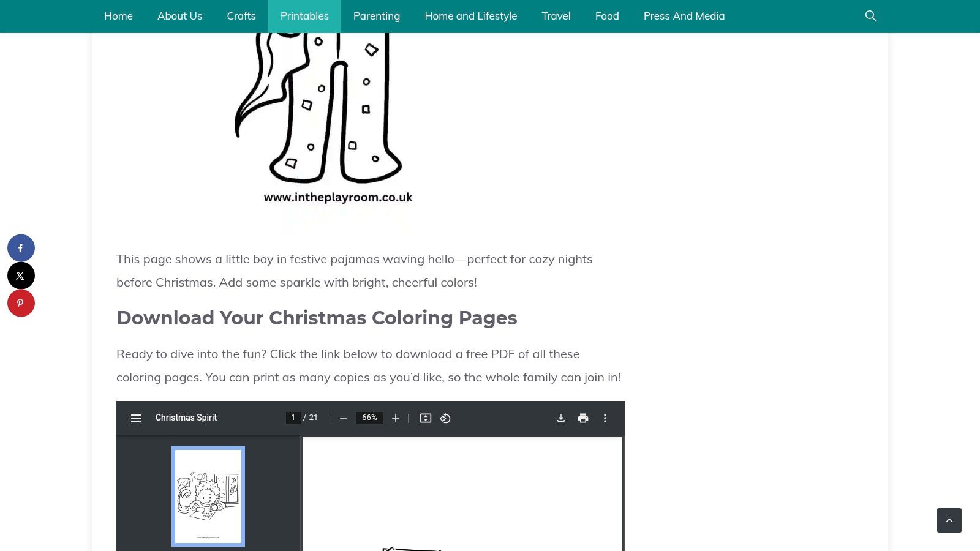Fit the PDF page to width
This screenshot has height=551, width=980.
point(426,418)
